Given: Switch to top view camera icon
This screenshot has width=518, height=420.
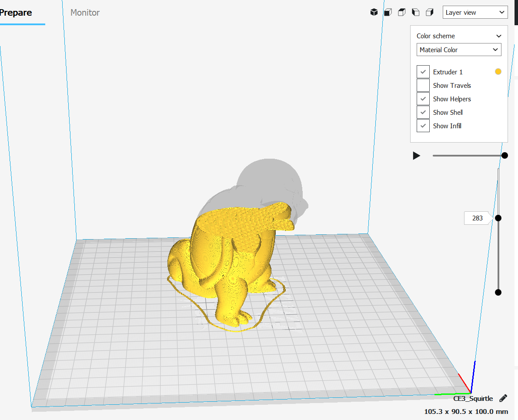Looking at the screenshot, I should pyautogui.click(x=402, y=13).
